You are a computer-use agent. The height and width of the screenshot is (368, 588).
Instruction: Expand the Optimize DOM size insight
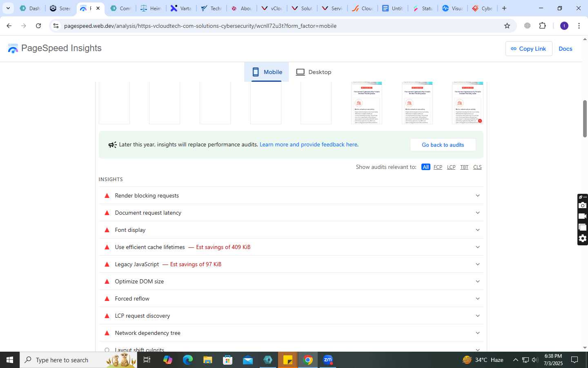coord(291,281)
